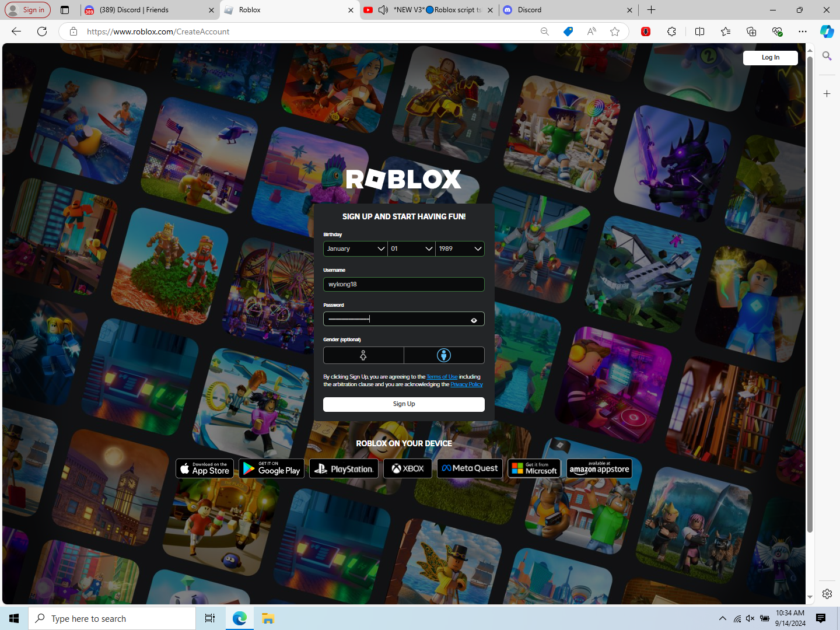Toggle split screen view icon
840x630 pixels.
tap(700, 32)
